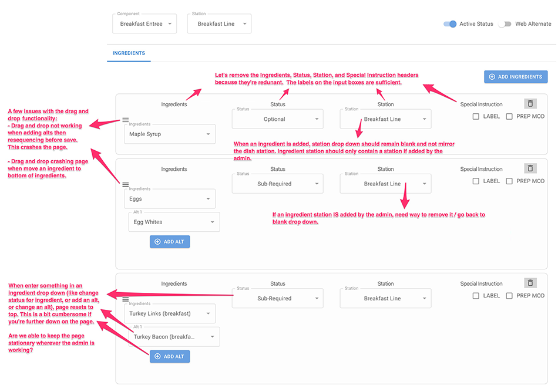Click drag handle next to Eggs

[126, 184]
